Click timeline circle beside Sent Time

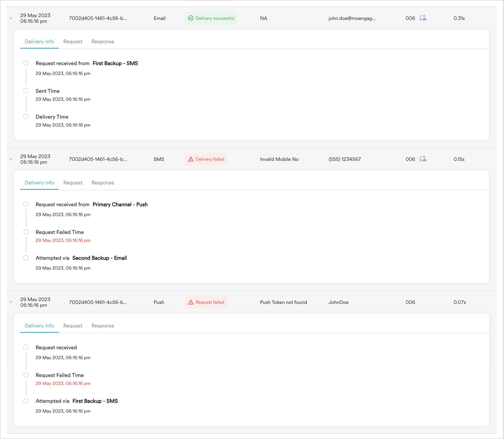tap(26, 91)
